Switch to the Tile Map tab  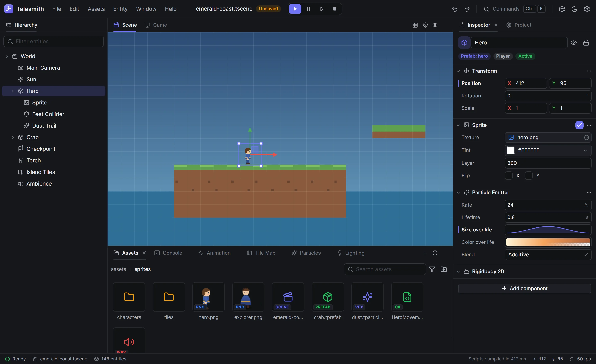coord(261,253)
